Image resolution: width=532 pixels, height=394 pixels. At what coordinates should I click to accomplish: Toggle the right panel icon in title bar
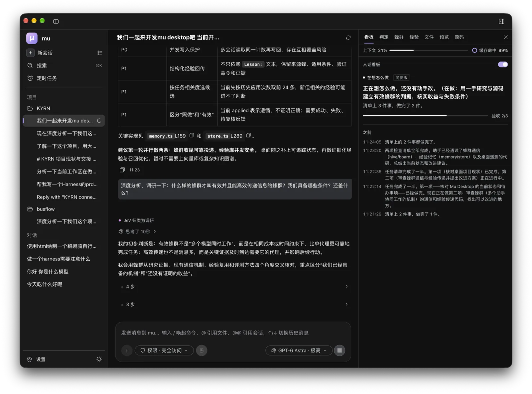point(501,21)
